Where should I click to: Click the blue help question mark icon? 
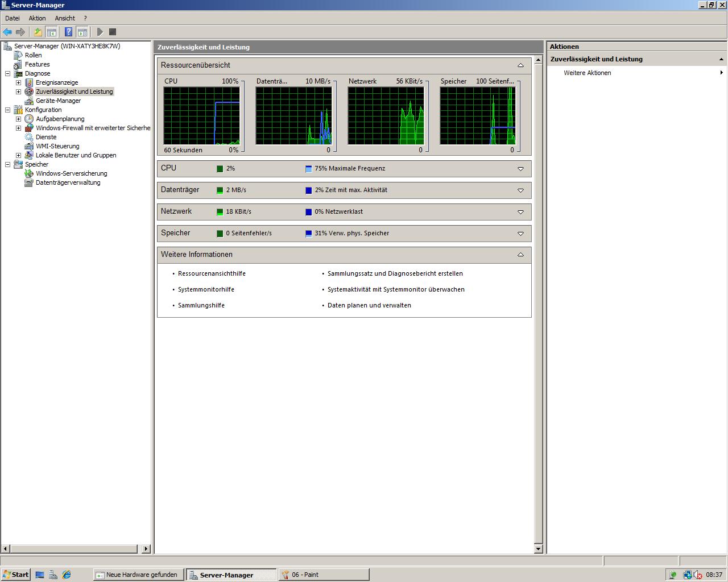[x=68, y=32]
